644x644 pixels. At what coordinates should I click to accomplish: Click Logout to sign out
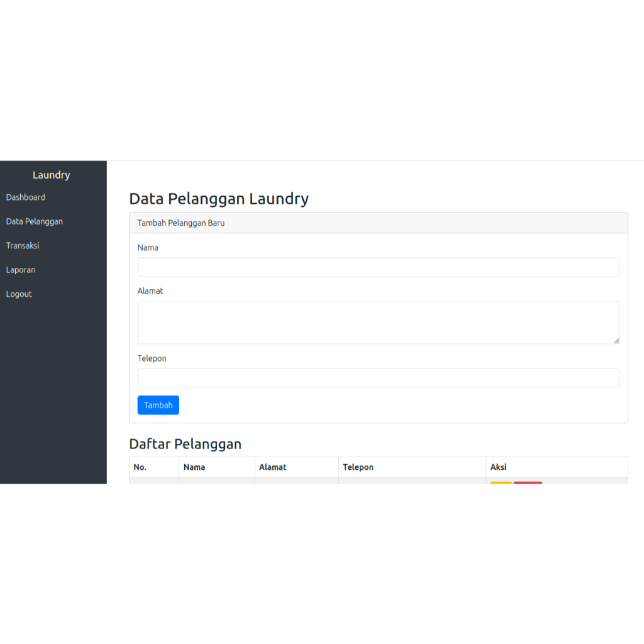(x=18, y=294)
